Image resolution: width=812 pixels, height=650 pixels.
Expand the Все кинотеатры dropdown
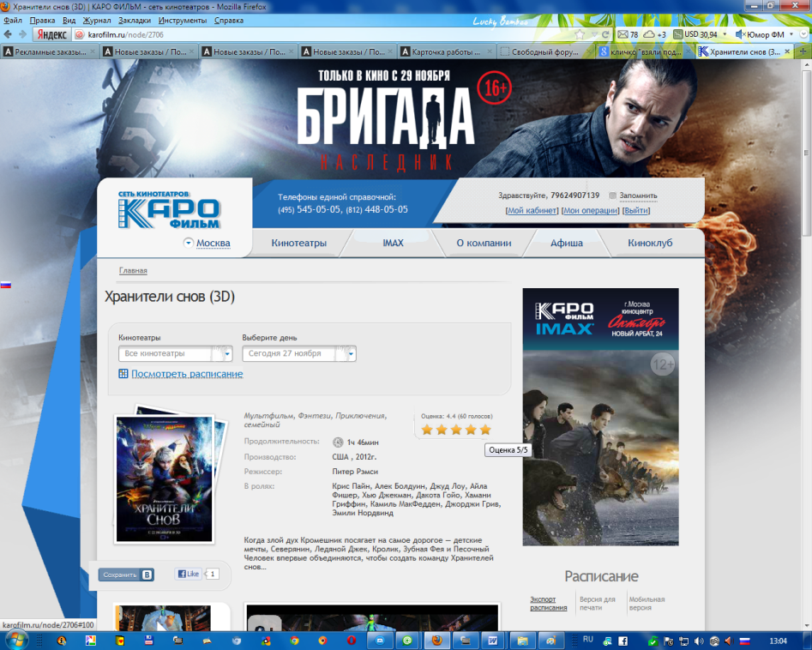[x=176, y=354]
